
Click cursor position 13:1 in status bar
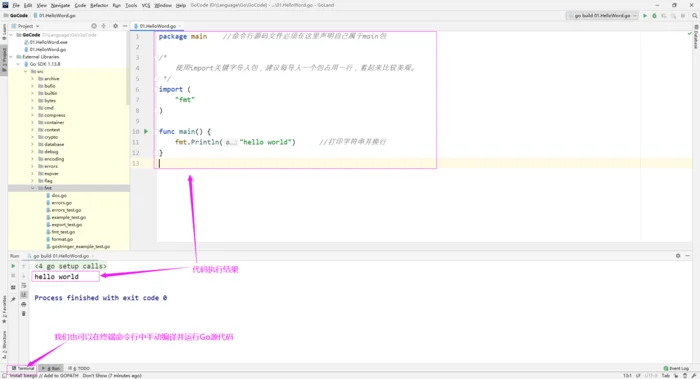627,375
